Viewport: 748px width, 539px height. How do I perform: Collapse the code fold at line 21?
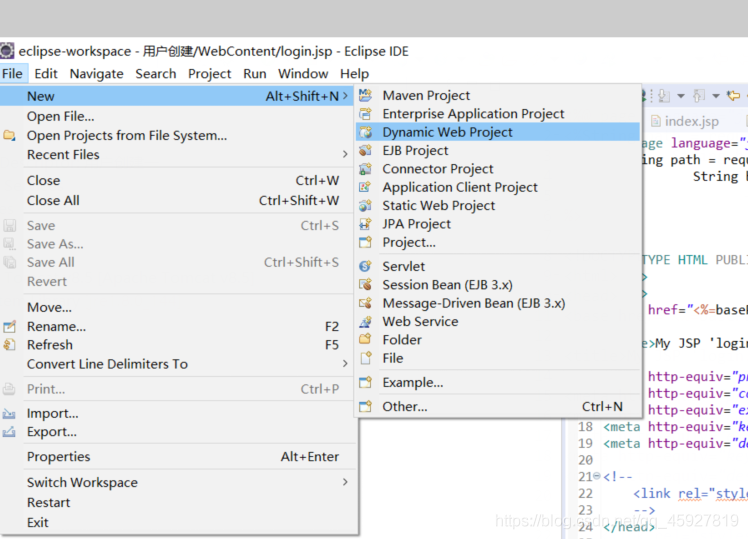click(596, 477)
